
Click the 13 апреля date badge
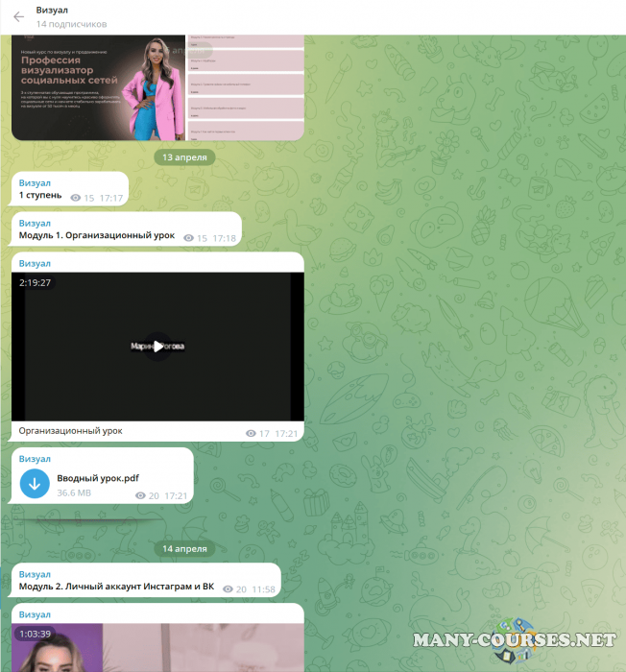click(x=185, y=156)
